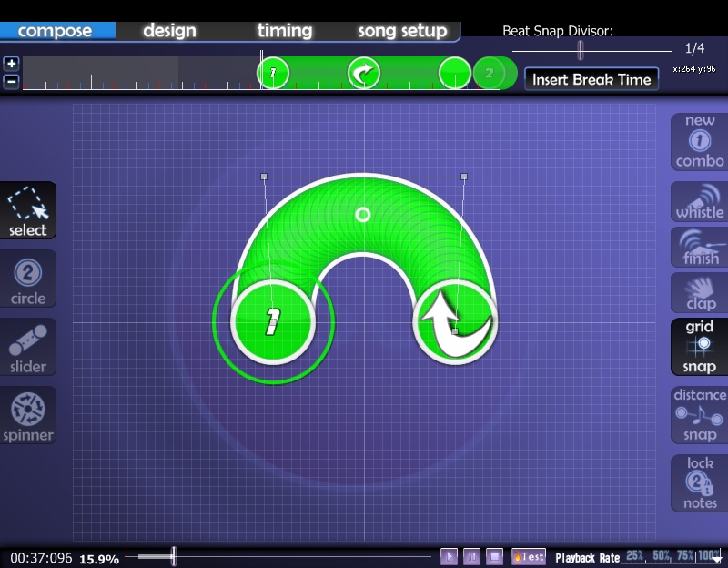Click the pause button
This screenshot has height=568, width=728.
pos(471,556)
